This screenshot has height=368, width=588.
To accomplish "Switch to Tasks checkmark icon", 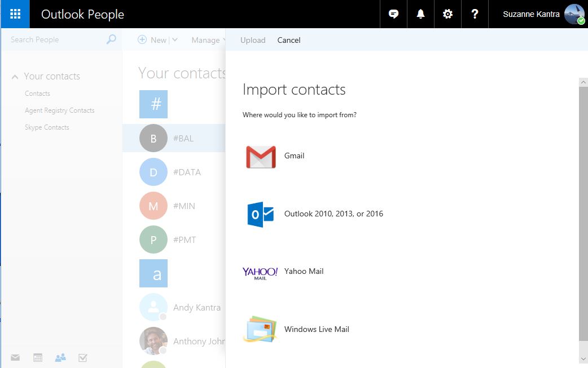I will [83, 357].
